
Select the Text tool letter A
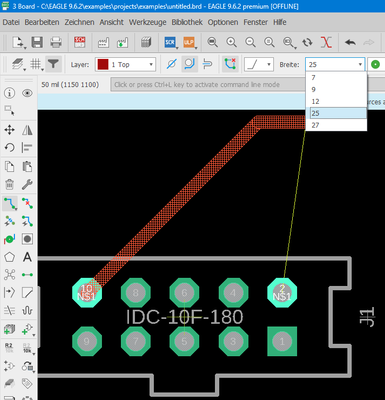pos(27,257)
